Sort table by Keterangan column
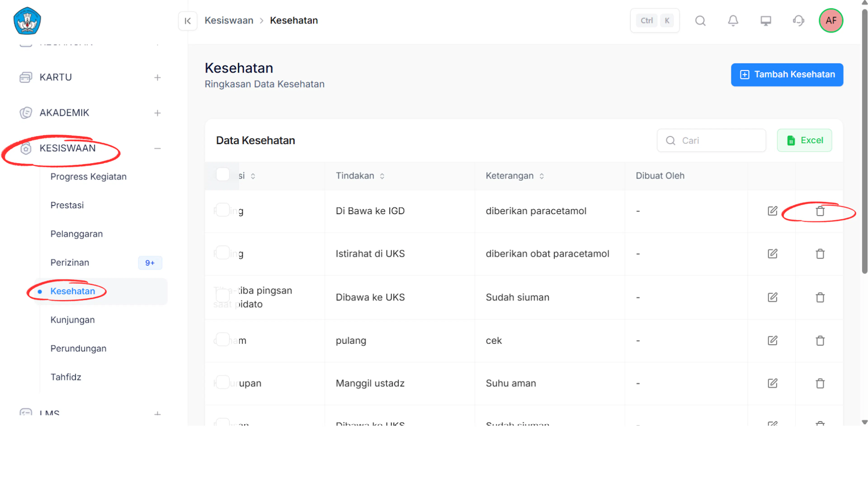 coord(542,176)
